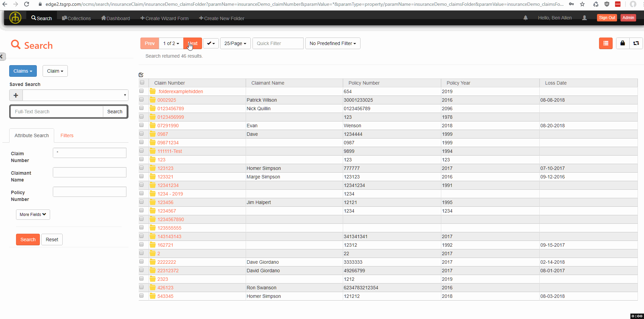The width and height of the screenshot is (644, 319).
Task: Switch to list view icon
Action: (605, 43)
